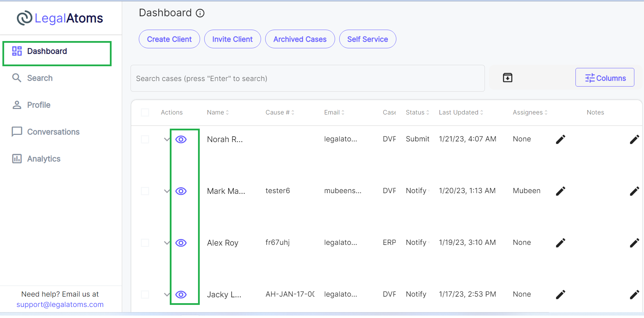View Norah R... case with eye icon
This screenshot has width=644, height=318.
(x=181, y=139)
